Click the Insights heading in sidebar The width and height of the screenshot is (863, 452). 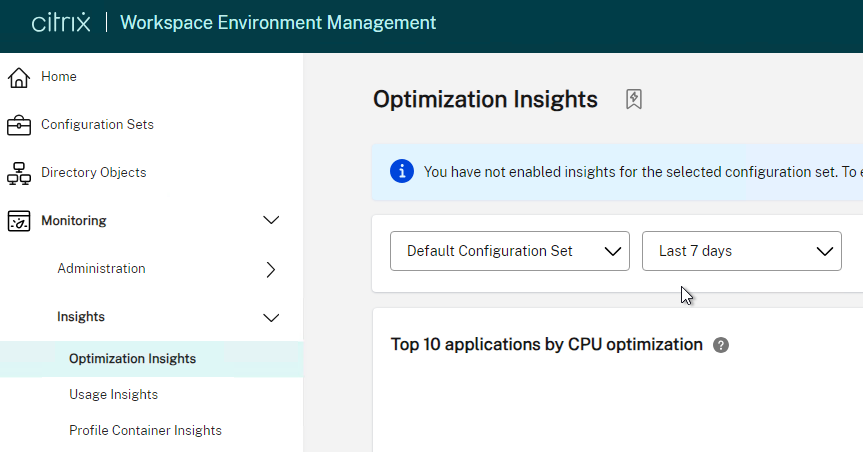tap(81, 317)
